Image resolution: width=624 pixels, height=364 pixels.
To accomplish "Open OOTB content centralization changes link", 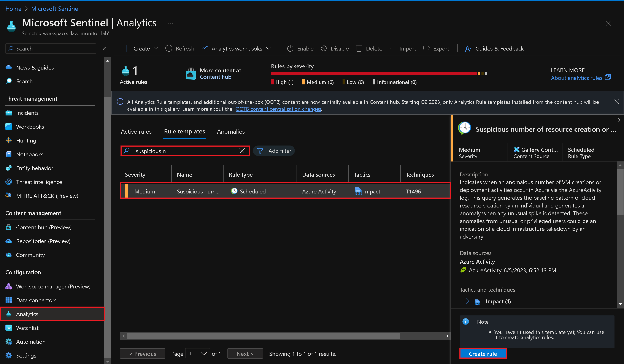I will click(278, 109).
